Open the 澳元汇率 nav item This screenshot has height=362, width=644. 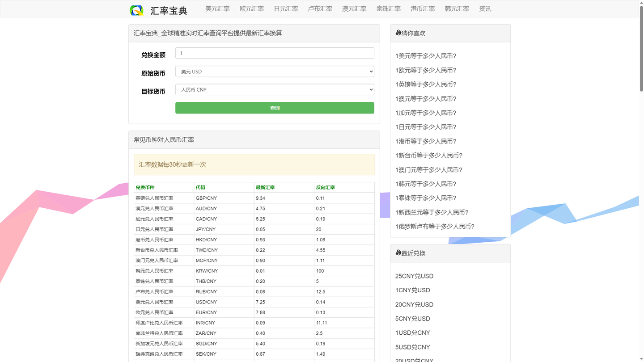coord(354,8)
